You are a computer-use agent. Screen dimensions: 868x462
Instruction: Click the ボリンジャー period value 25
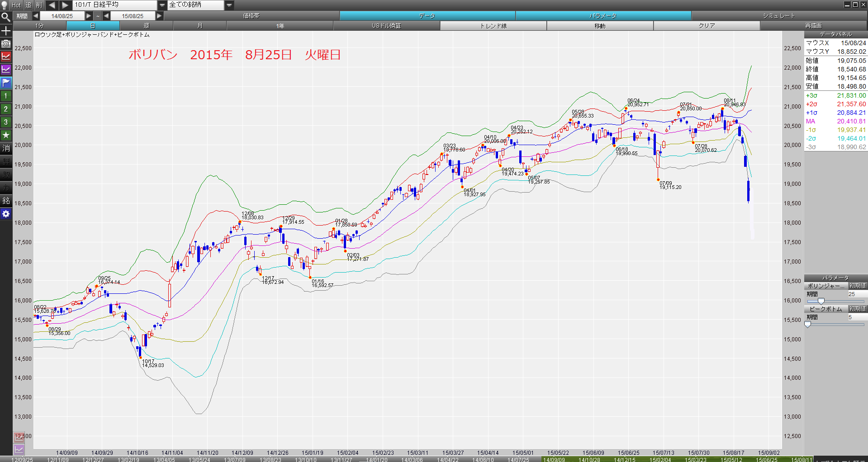852,294
